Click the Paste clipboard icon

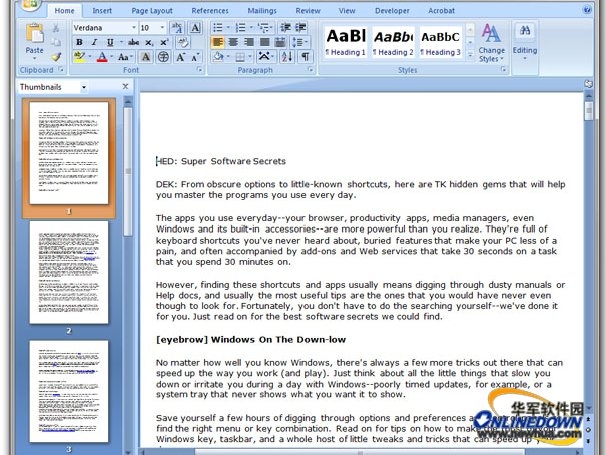[x=35, y=33]
